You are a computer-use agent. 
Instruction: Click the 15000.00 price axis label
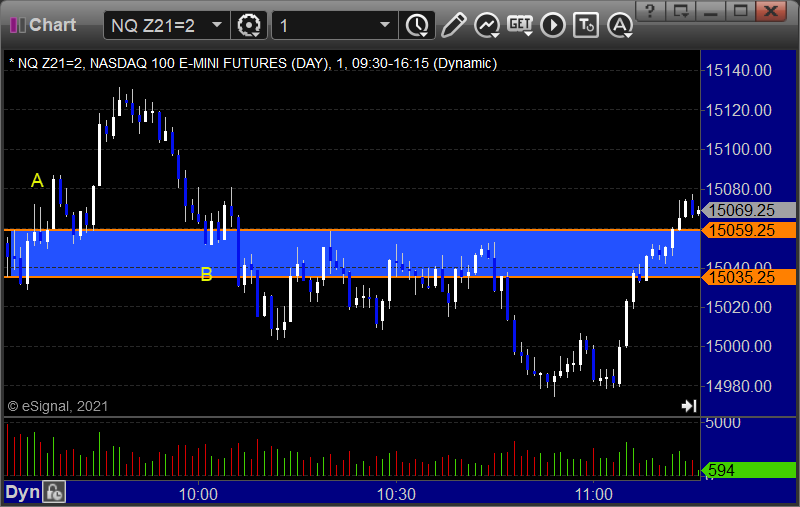pyautogui.click(x=738, y=346)
